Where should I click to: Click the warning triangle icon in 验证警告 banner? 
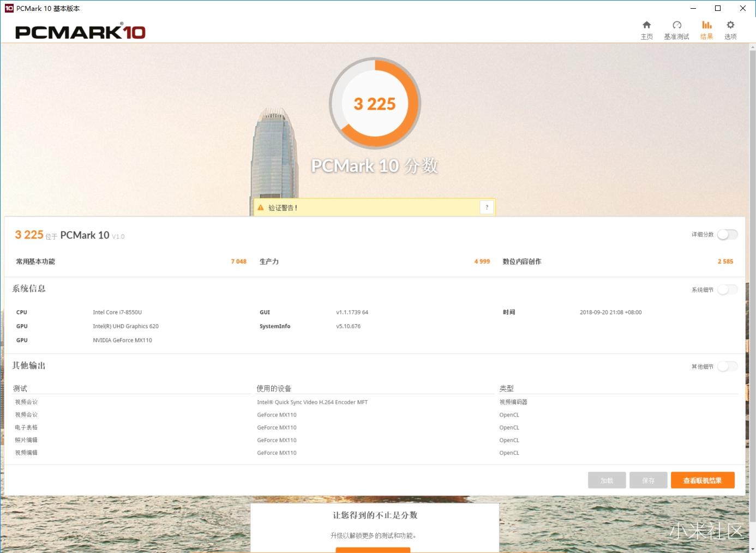point(261,207)
